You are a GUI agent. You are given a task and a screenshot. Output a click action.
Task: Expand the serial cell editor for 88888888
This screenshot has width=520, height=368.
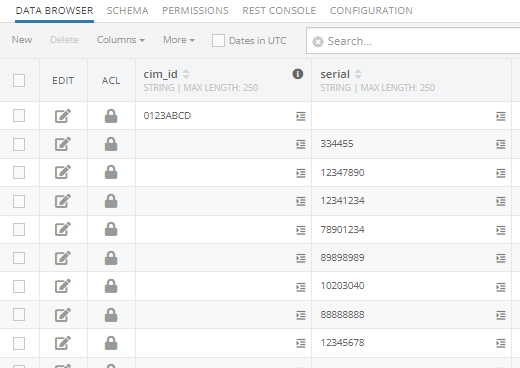pos(501,315)
